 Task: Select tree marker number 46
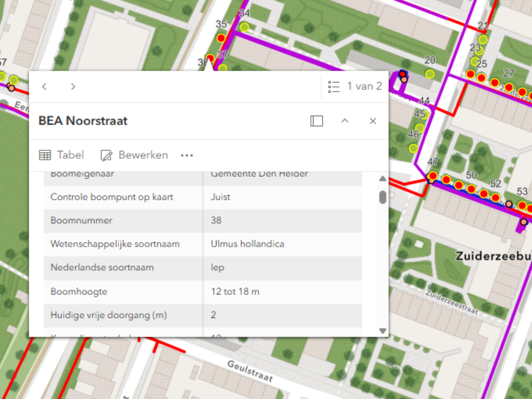point(414,148)
